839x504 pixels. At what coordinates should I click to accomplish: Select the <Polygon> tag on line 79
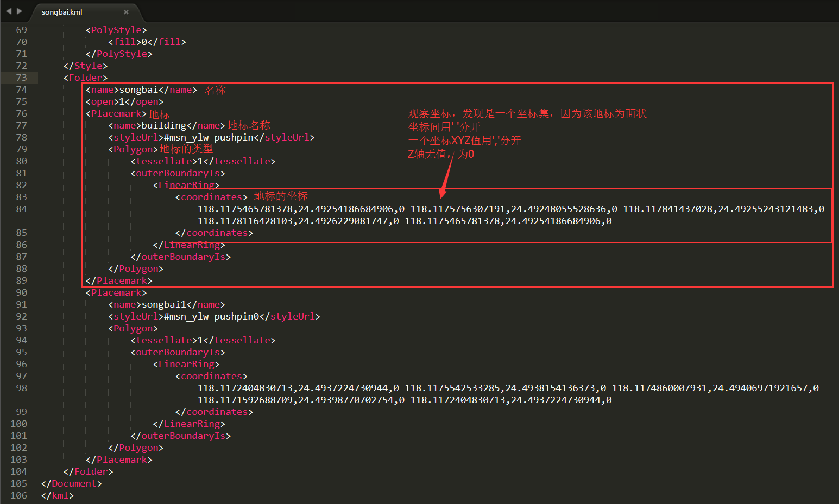pos(132,149)
